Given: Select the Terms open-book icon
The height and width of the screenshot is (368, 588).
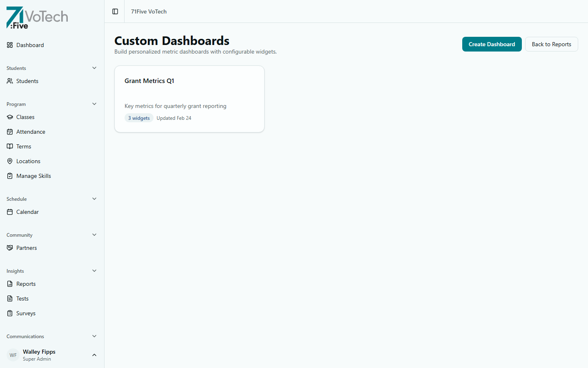Looking at the screenshot, I should coord(10,146).
